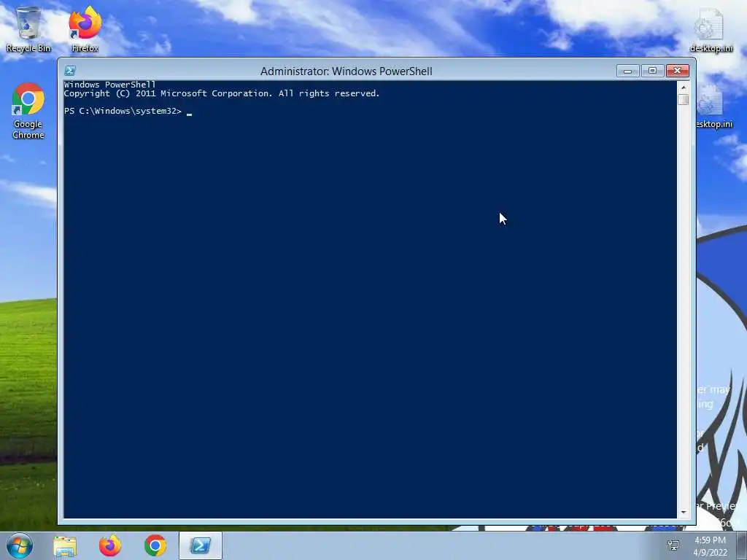Click the PowerShell vertical scrollbar thumb
Screen dimensions: 747x560
coord(683,99)
